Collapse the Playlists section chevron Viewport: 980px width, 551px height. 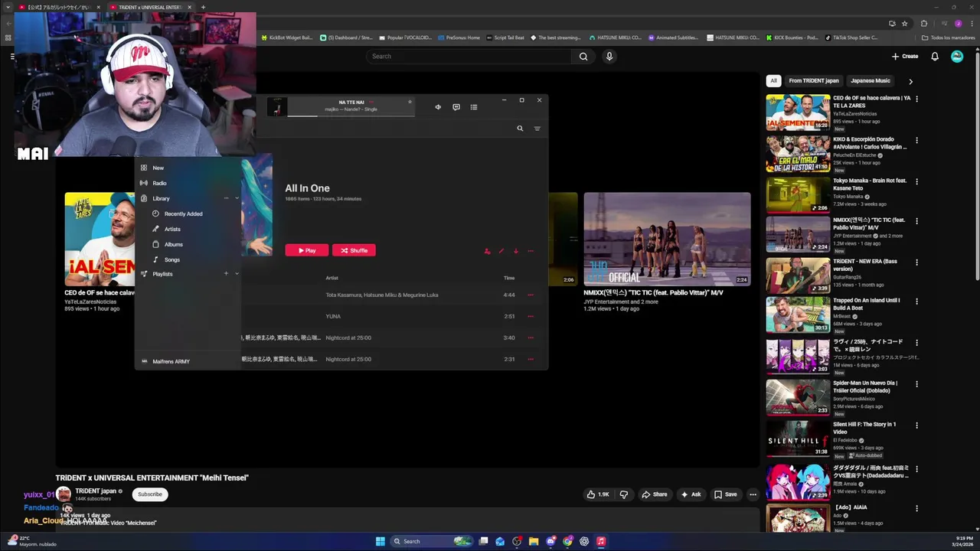237,274
